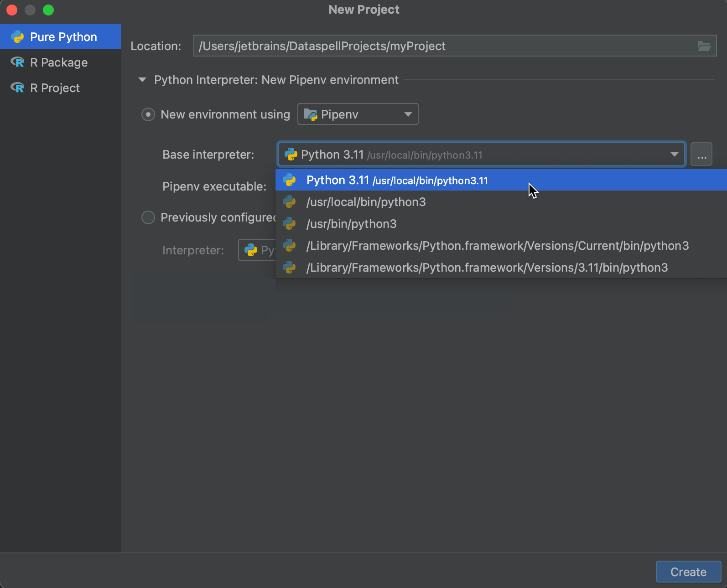Select the New environment using radio button
This screenshot has height=588, width=727.
(x=148, y=114)
